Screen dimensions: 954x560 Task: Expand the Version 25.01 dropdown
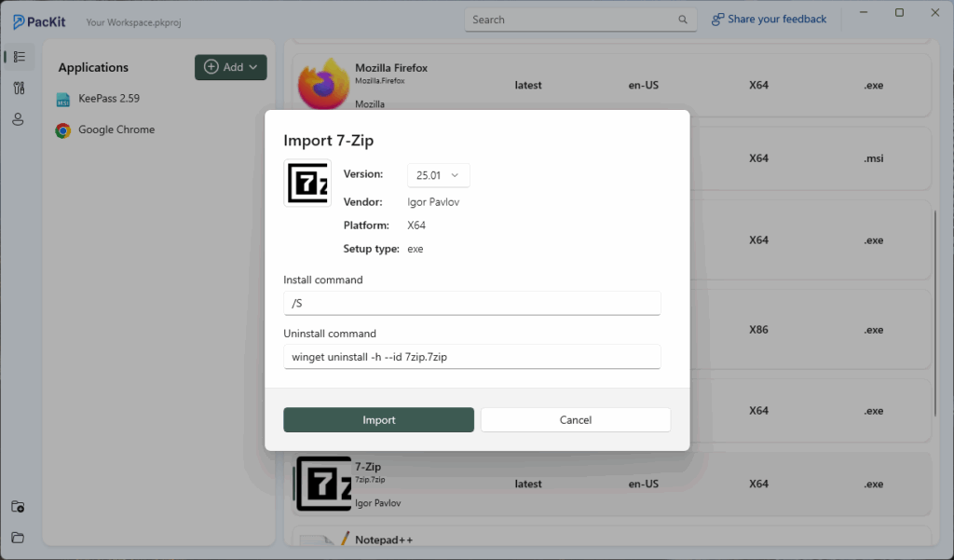[438, 175]
